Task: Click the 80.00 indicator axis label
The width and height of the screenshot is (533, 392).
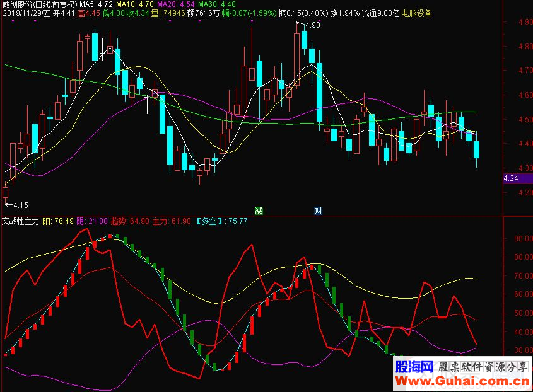Action: (524, 257)
